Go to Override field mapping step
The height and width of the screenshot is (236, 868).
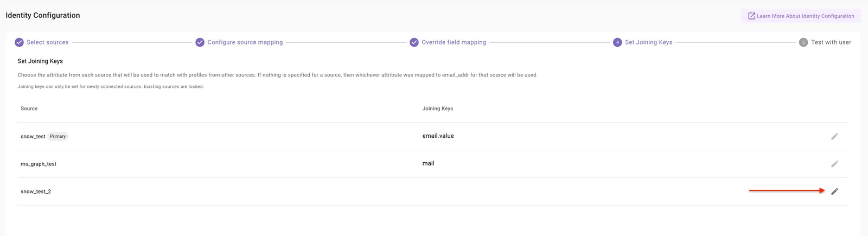[x=454, y=42]
